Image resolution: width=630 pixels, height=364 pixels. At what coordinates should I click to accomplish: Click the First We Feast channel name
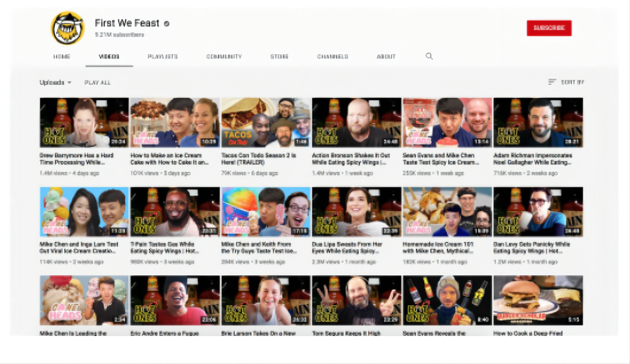click(x=127, y=23)
